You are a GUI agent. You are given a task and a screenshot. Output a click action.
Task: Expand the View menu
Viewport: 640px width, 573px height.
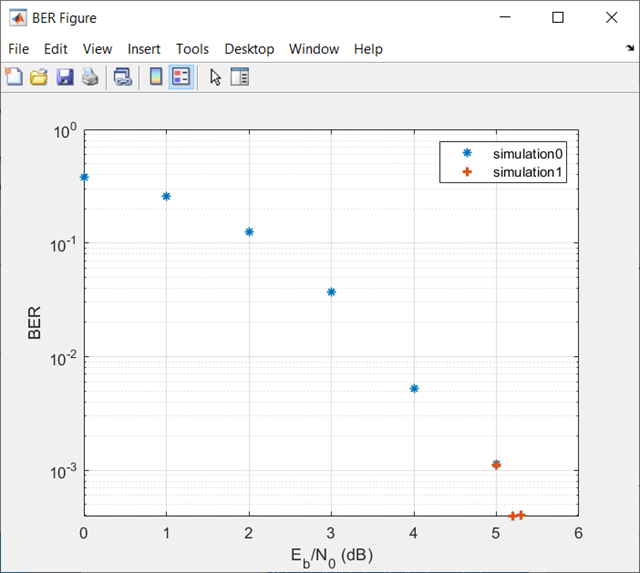pyautogui.click(x=98, y=49)
